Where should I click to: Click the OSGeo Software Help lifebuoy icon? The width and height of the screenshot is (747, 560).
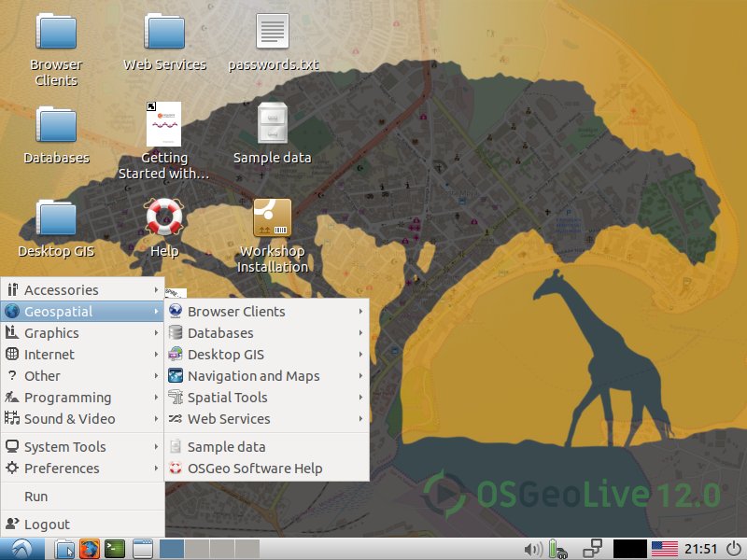pyautogui.click(x=176, y=469)
